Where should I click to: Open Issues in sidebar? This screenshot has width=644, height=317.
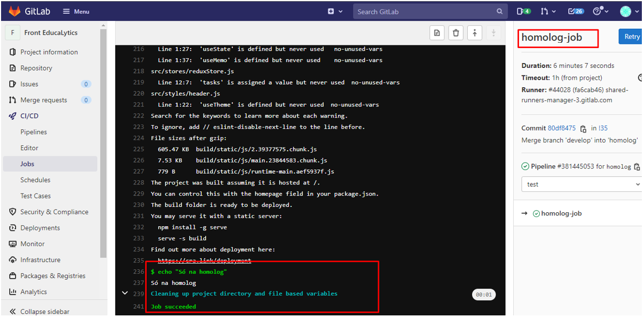[x=29, y=84]
